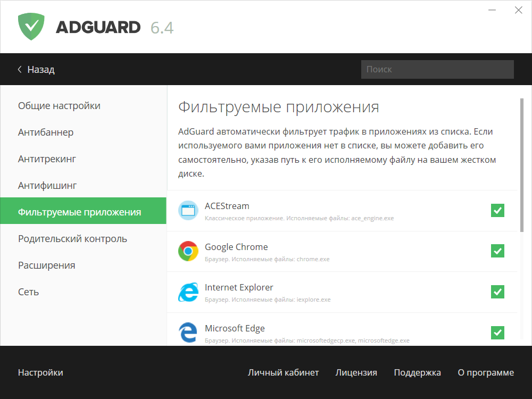Screen dimensions: 532x399
Task: Click the AdGuard shield logo
Action: (31, 27)
